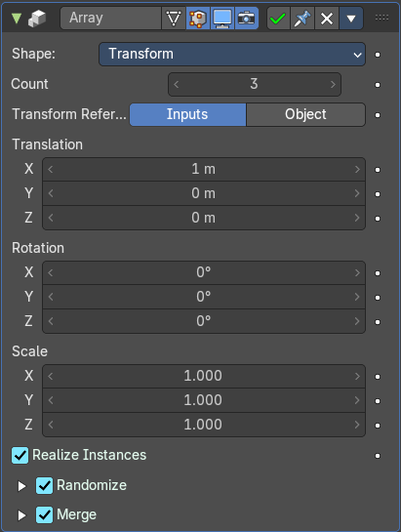
Task: Open the Shape Transform dropdown
Action: pyautogui.click(x=232, y=54)
